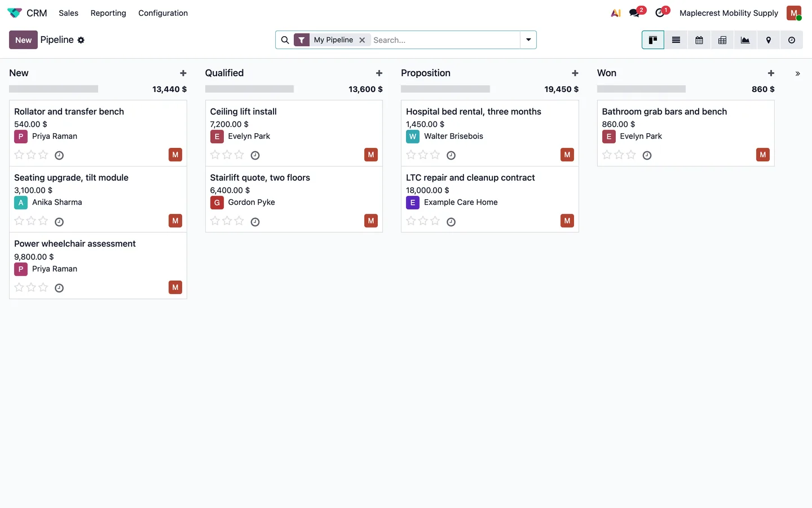Switch to Pivot view
This screenshot has height=508, width=812.
pyautogui.click(x=722, y=40)
